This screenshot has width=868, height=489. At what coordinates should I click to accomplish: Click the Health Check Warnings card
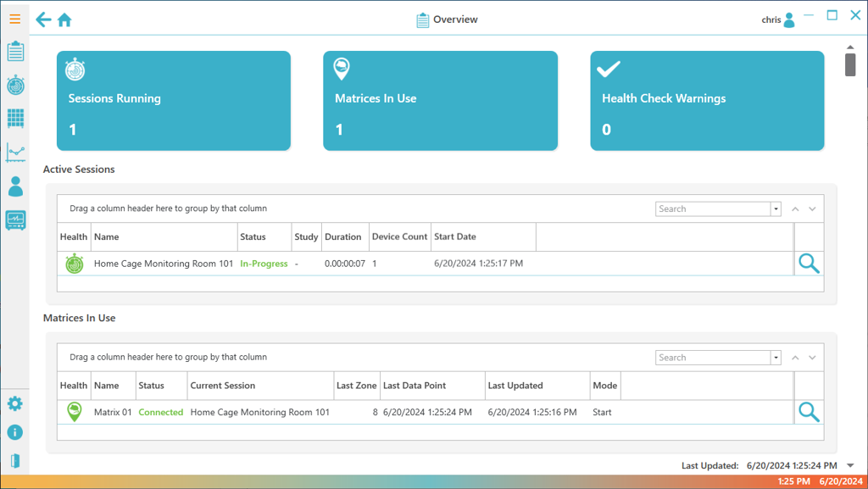(708, 101)
